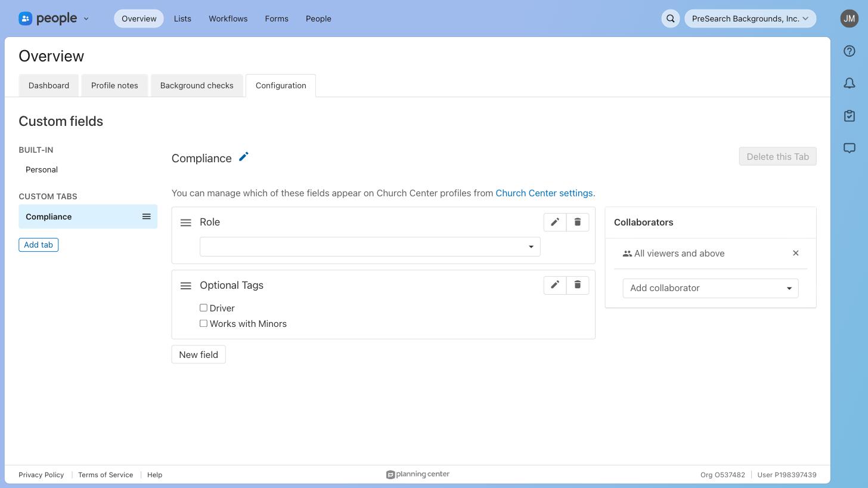
Task: Select the Personal built-in tab
Action: pos(42,169)
